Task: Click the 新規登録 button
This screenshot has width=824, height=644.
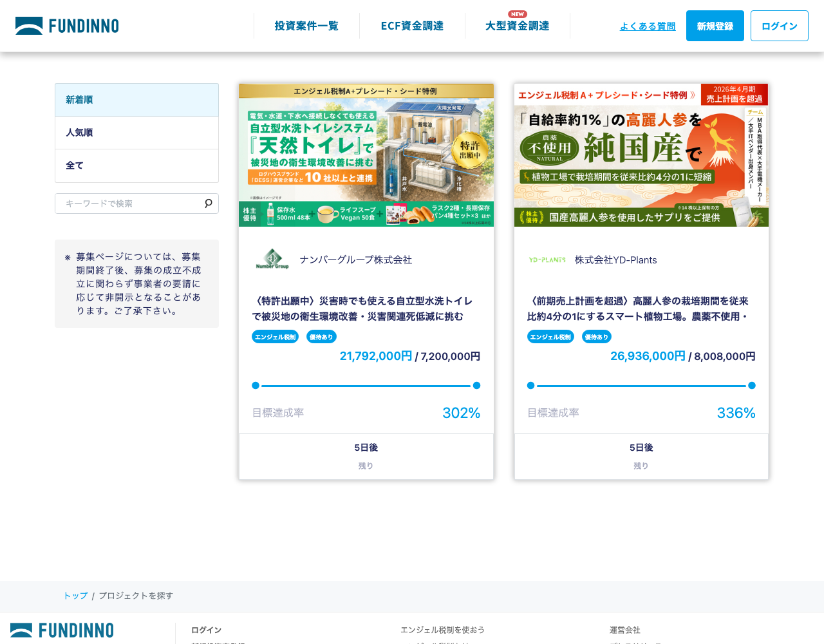Action: 715,26
